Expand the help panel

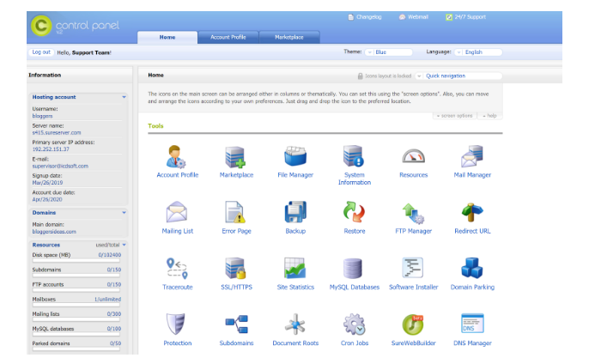[x=489, y=116]
